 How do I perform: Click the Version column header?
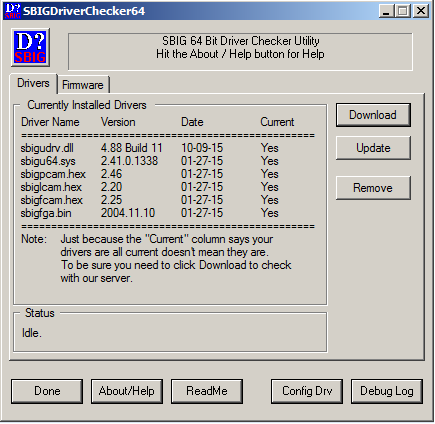pyautogui.click(x=118, y=122)
